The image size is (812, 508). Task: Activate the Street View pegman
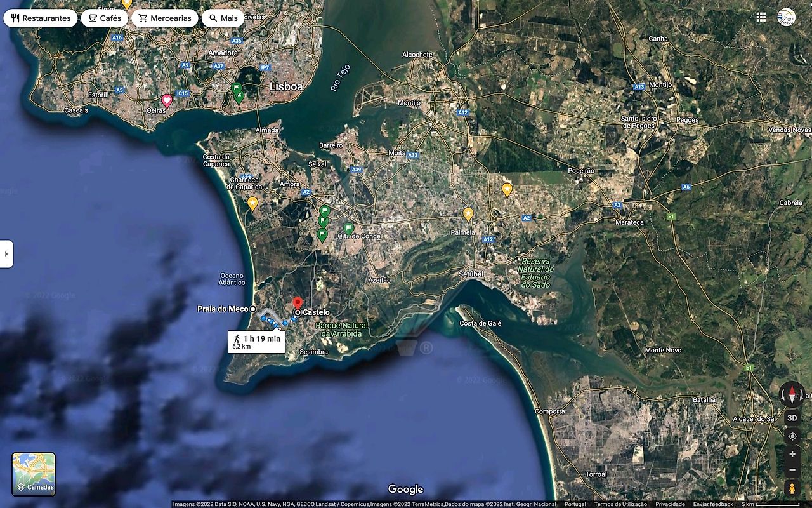coord(792,488)
